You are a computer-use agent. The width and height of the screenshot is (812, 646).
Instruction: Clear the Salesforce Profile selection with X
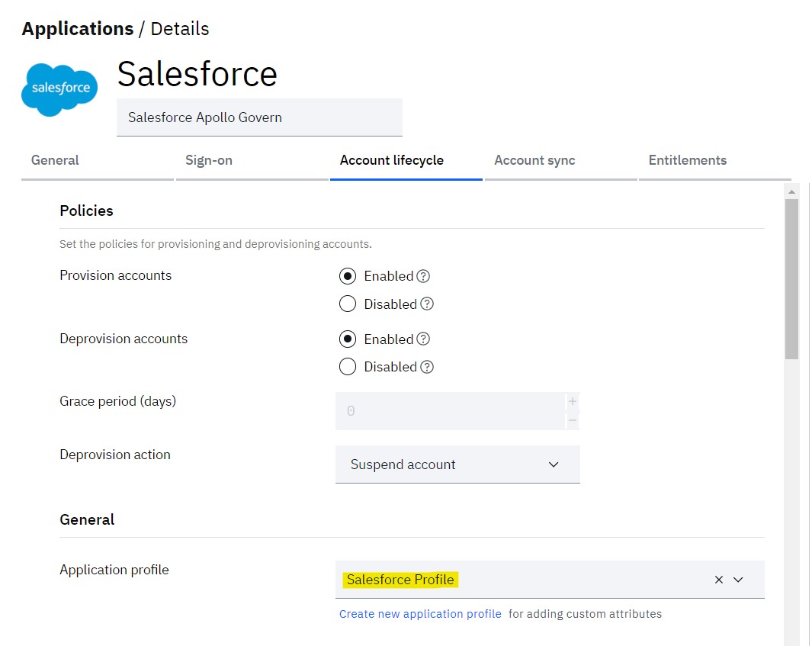(x=719, y=580)
